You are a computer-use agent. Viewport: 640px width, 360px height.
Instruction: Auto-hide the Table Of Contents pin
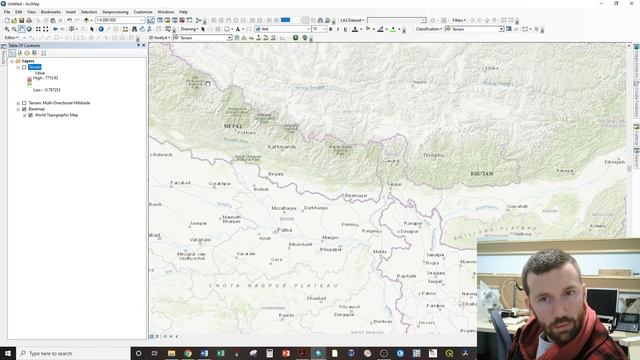tap(138, 45)
